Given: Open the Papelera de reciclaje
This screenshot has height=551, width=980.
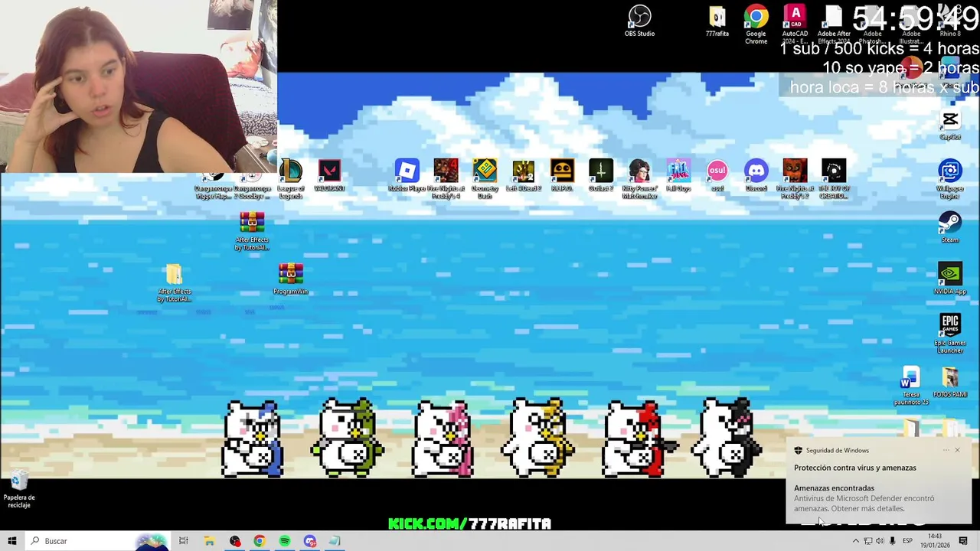Looking at the screenshot, I should pos(18,490).
